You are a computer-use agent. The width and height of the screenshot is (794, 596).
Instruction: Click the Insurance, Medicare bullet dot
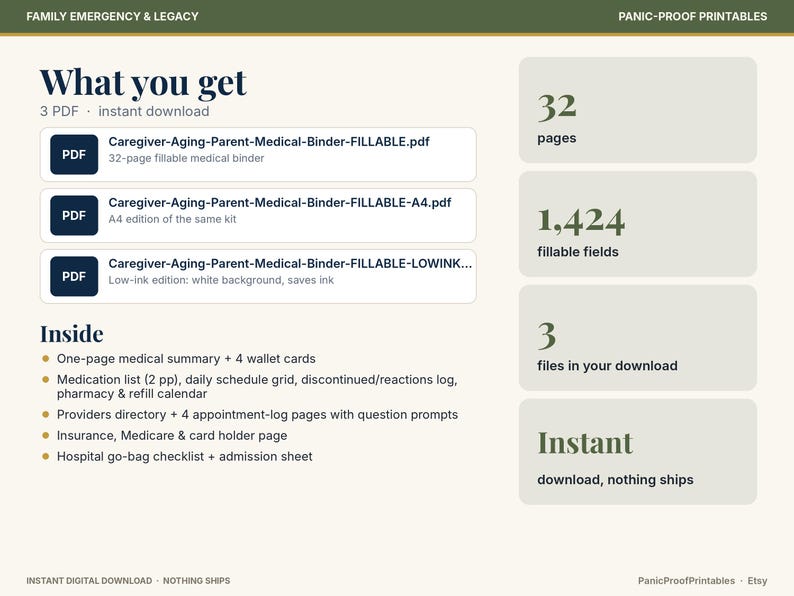tap(46, 435)
